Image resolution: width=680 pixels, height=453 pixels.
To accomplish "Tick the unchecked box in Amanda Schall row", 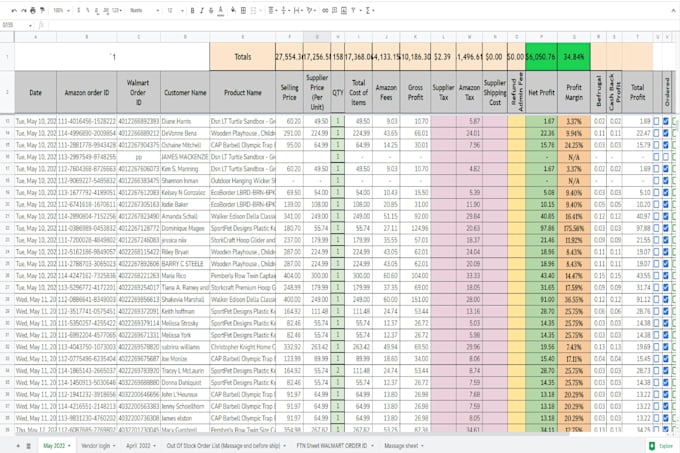I will pos(656,216).
